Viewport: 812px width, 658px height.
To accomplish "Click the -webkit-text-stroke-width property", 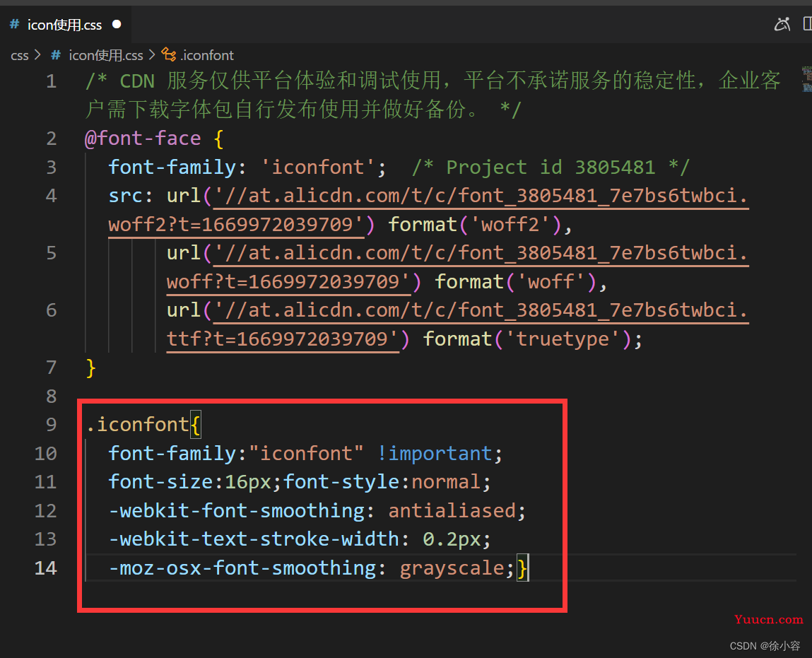I will pyautogui.click(x=254, y=539).
